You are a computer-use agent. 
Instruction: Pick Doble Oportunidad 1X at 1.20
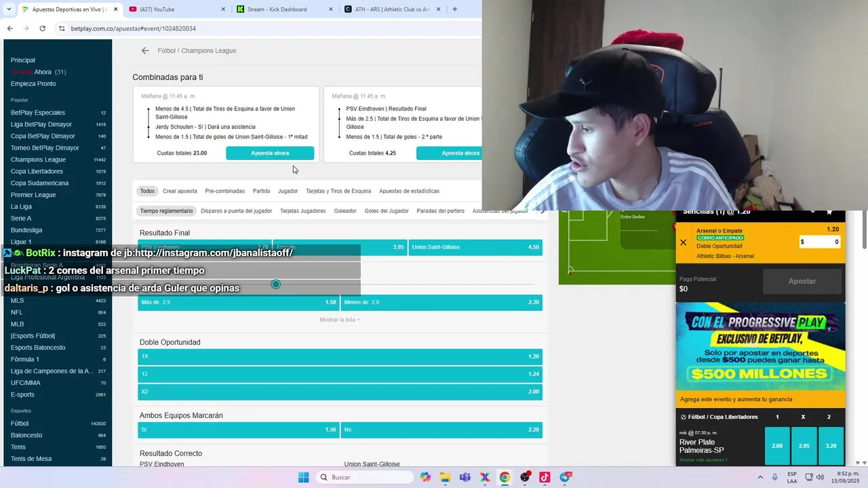[x=340, y=357]
